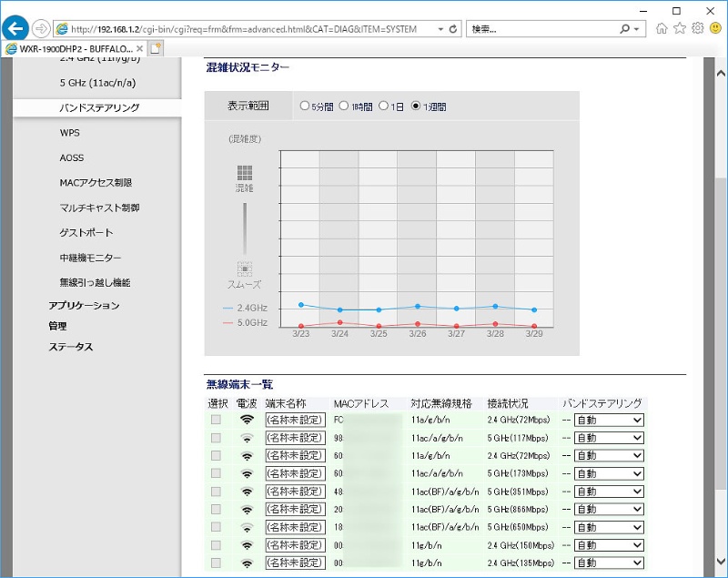Click the smiley feedback icon
Screen dimensions: 728x578
(715, 28)
